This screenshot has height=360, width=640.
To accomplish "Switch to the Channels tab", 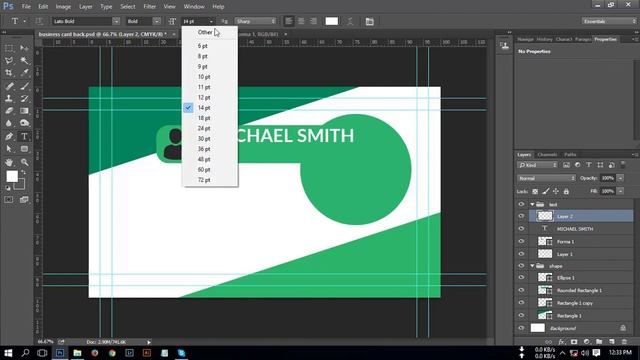I will [x=547, y=155].
